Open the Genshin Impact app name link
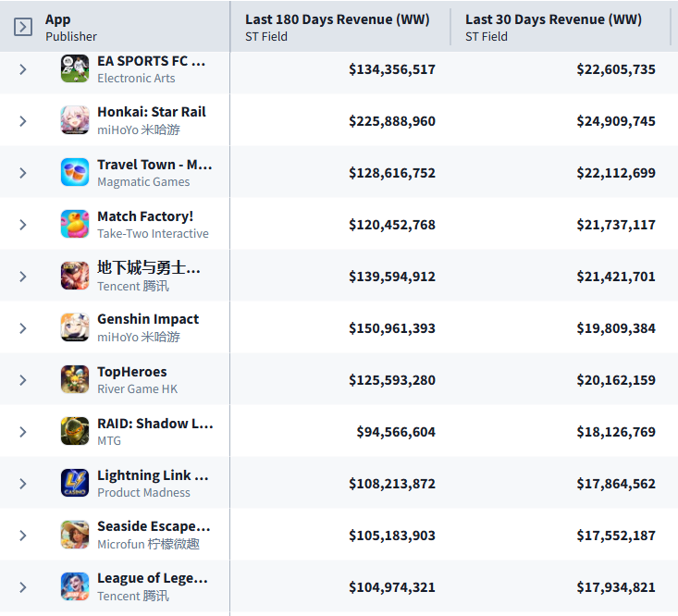 point(148,319)
